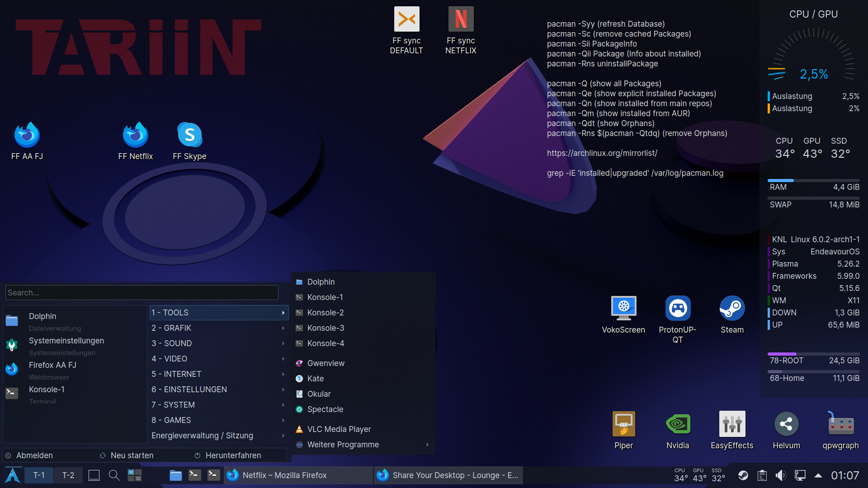The image size is (868, 488).
Task: Click the show desktop square icon in taskbar
Action: pyautogui.click(x=94, y=475)
